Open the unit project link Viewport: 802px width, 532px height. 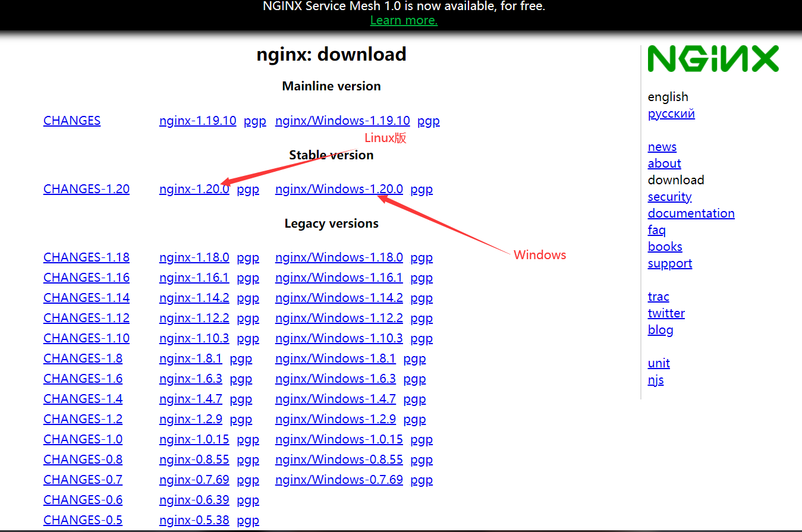pyautogui.click(x=659, y=363)
